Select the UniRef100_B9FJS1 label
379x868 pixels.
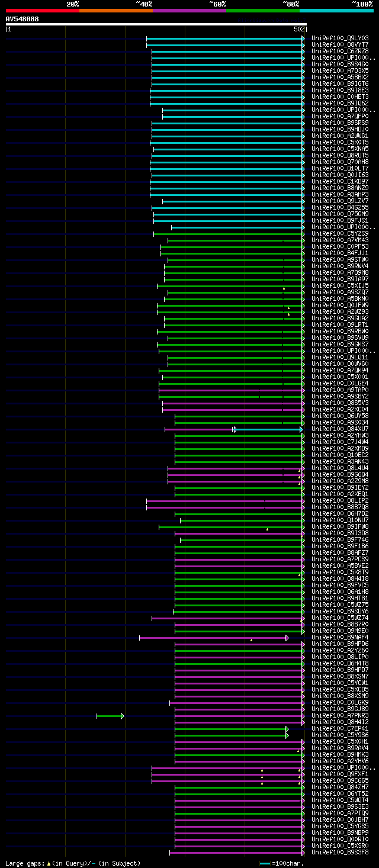[340, 220]
